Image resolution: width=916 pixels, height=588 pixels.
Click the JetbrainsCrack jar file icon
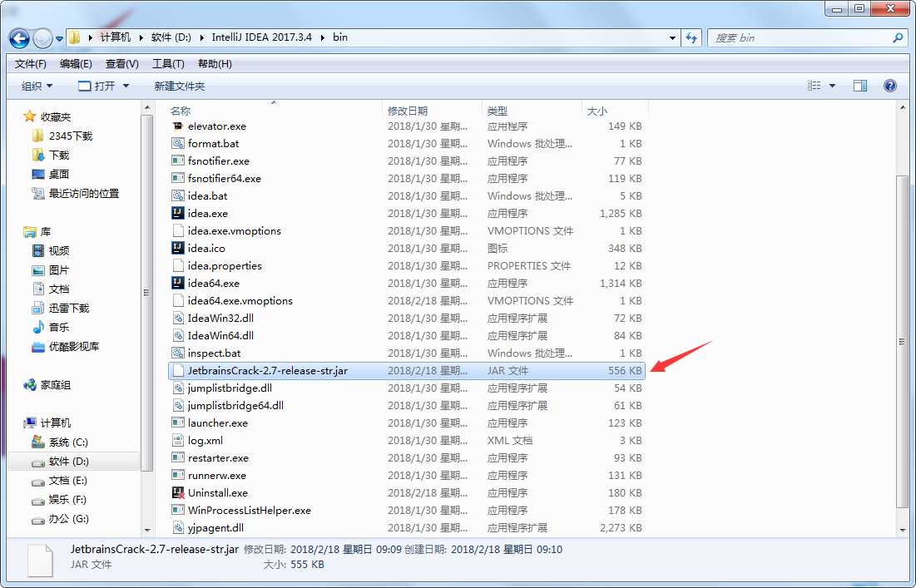point(178,371)
